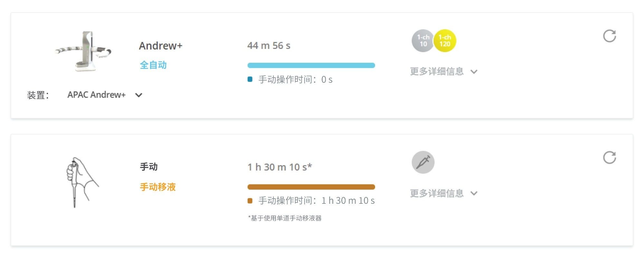This screenshot has width=644, height=263.
Task: Click the 44 m 56 s duration
Action: tap(269, 46)
